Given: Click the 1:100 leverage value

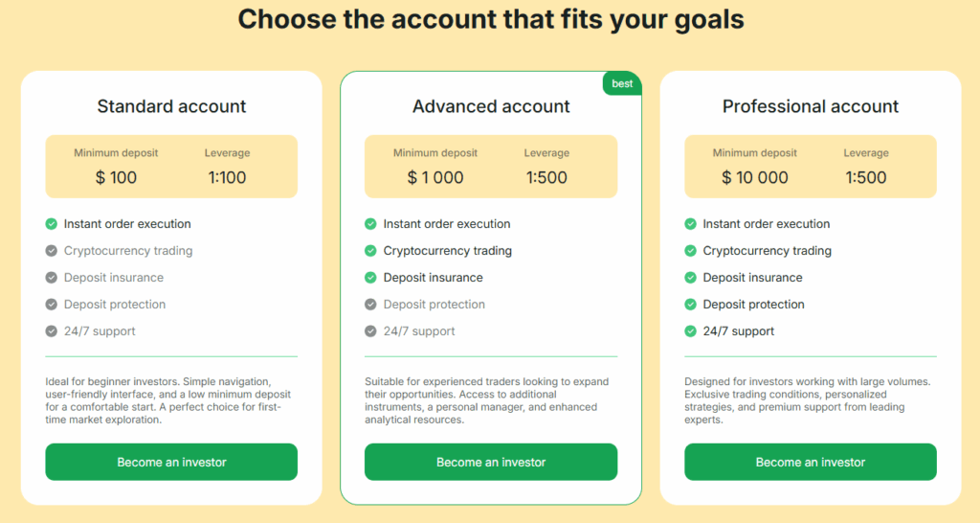Looking at the screenshot, I should (227, 177).
